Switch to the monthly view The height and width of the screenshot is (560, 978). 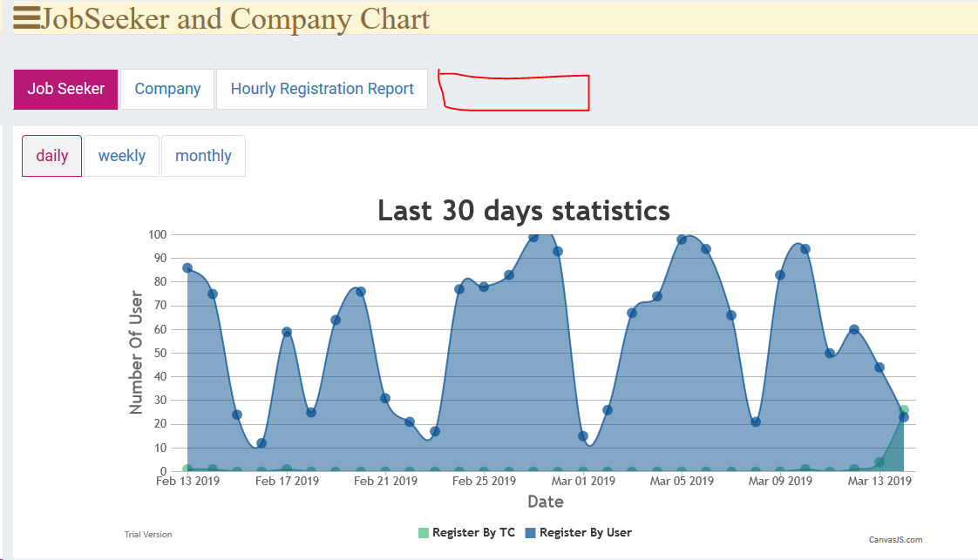203,156
